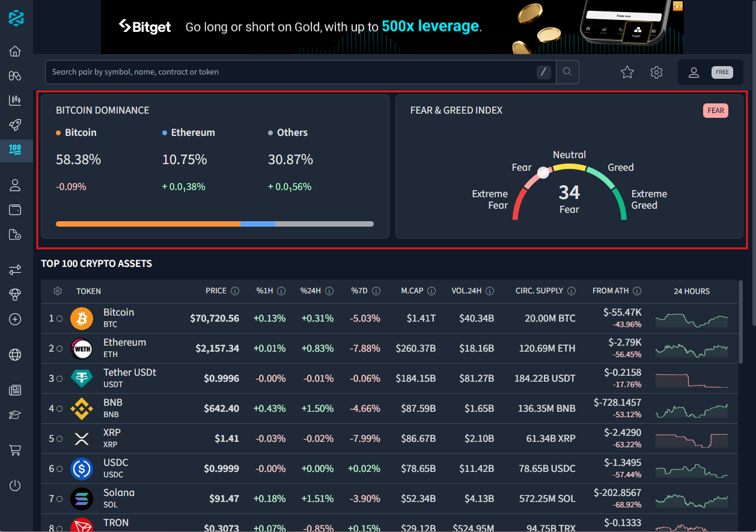Toggle the circle beside USDC rank 6
Image resolution: width=756 pixels, height=532 pixels.
coord(59,469)
